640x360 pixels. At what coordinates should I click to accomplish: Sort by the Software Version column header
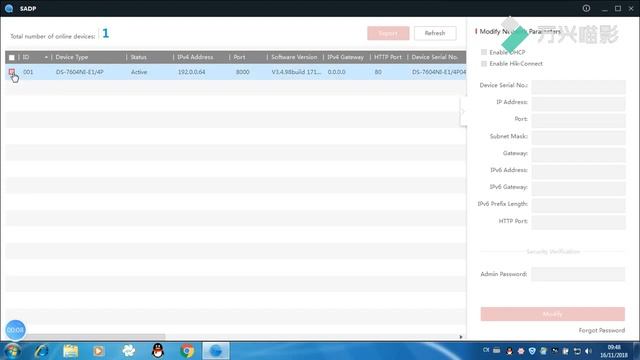pos(294,57)
